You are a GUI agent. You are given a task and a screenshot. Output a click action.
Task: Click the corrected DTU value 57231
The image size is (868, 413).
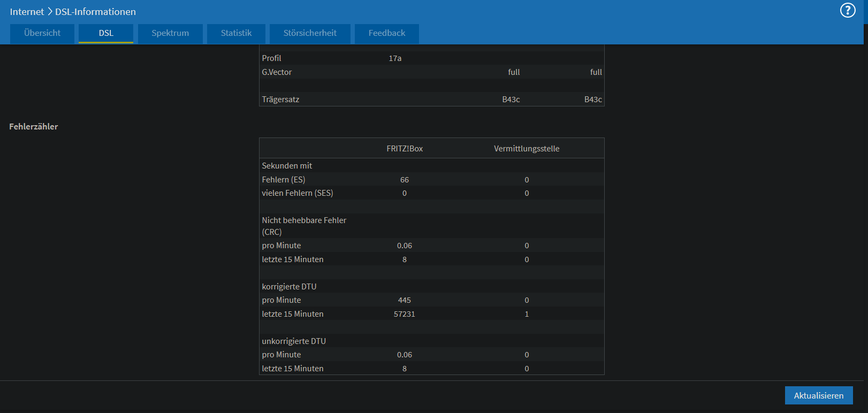pos(405,314)
